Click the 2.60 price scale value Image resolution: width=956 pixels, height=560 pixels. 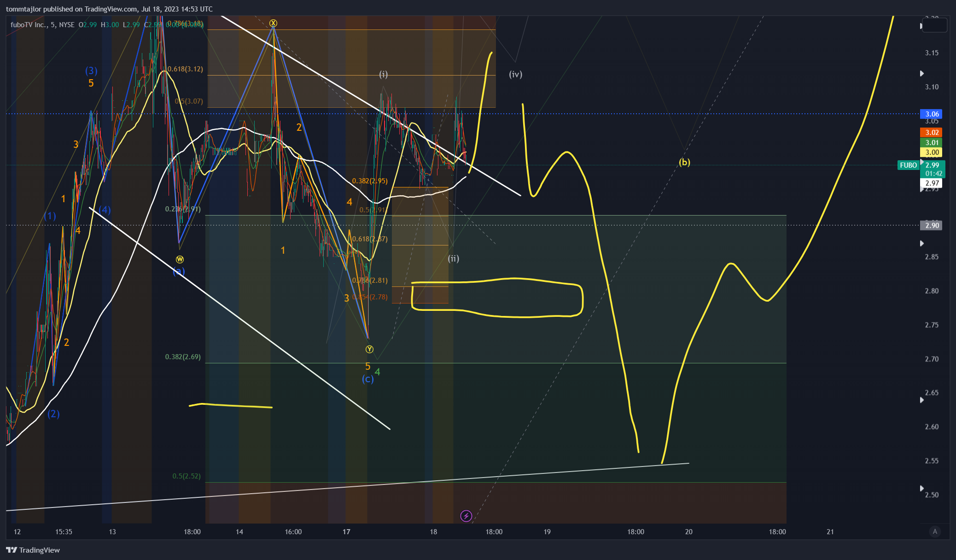point(932,427)
